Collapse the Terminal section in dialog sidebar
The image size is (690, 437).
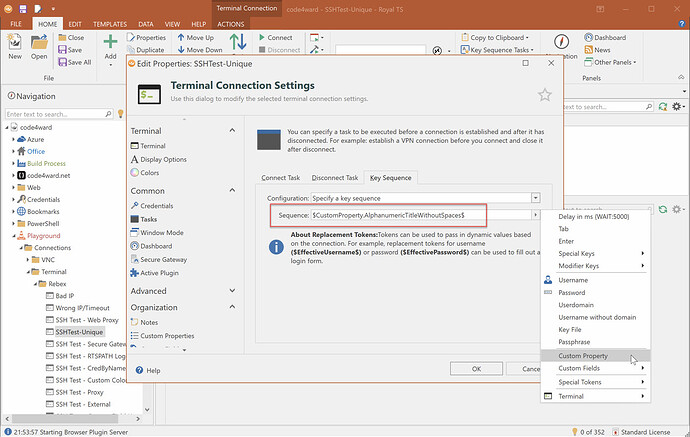232,131
